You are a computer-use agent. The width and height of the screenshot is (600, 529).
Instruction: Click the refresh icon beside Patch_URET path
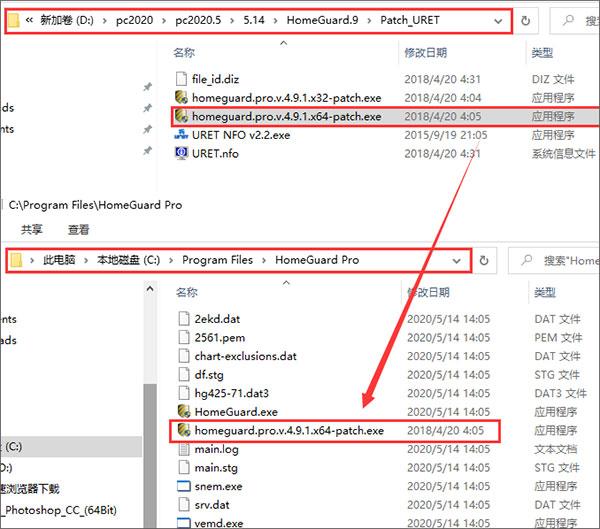tap(525, 20)
